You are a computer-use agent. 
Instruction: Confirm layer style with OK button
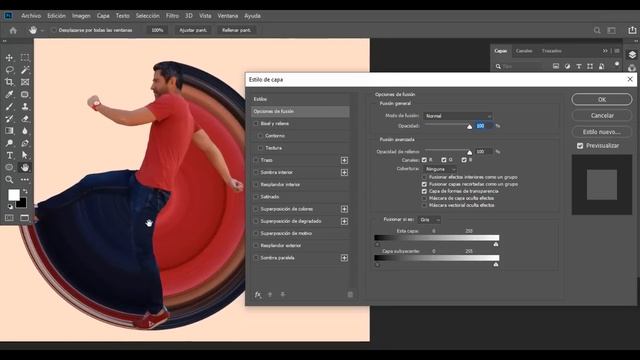(x=602, y=99)
